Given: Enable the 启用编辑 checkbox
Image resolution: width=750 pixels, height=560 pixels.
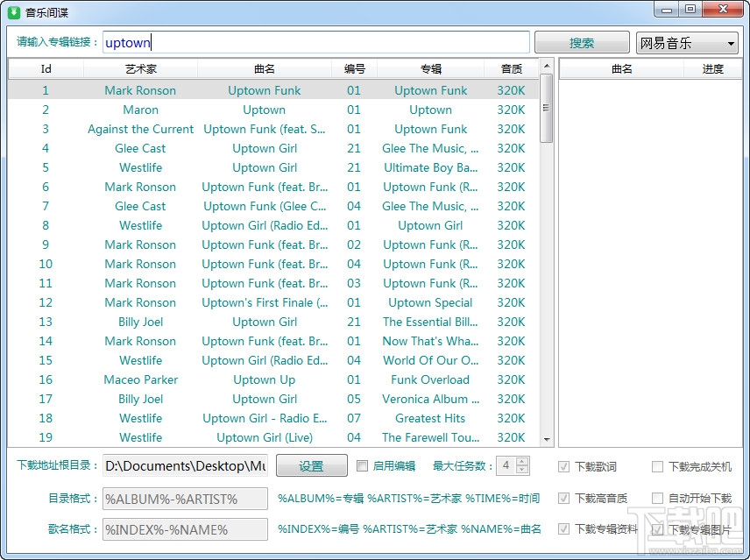Looking at the screenshot, I should coord(363,465).
